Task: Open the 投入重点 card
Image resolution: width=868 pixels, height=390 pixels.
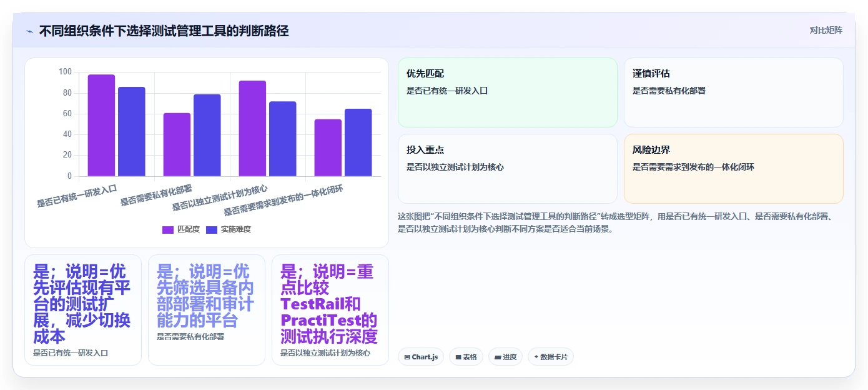Action: coord(508,169)
